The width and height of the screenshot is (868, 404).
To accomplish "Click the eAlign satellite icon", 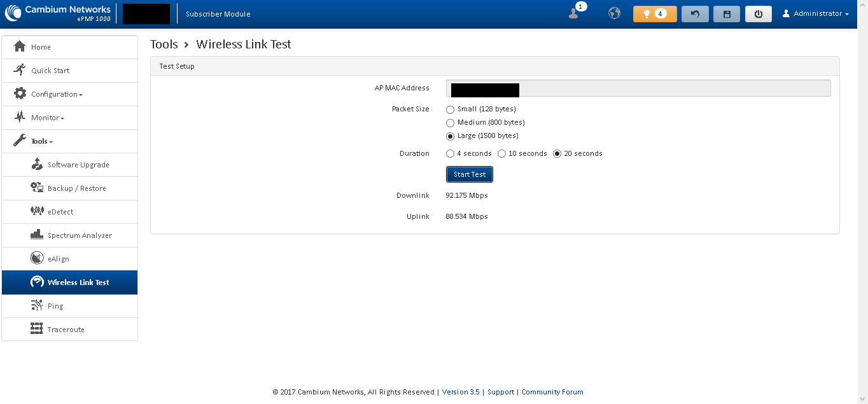I will click(x=37, y=258).
